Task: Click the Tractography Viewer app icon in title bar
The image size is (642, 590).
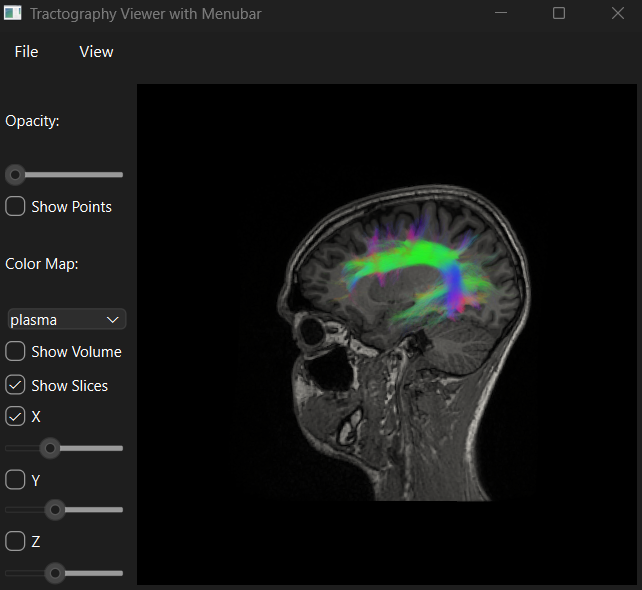Action: 13,14
